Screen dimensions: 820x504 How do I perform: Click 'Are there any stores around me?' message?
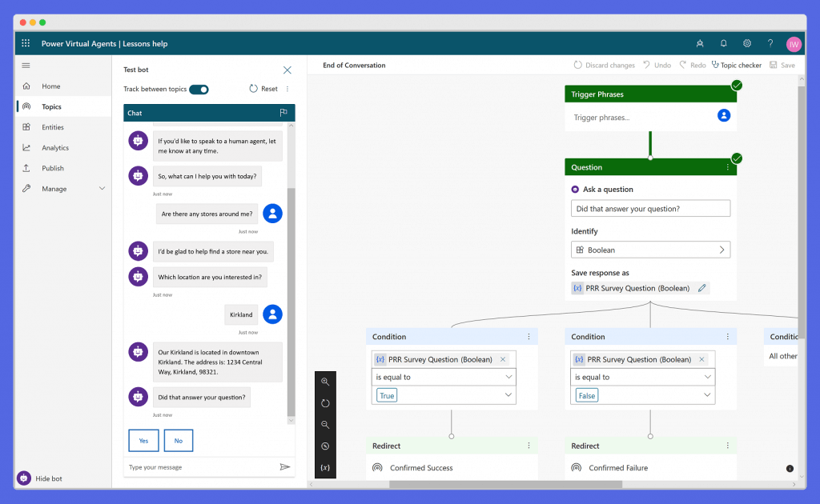click(207, 214)
